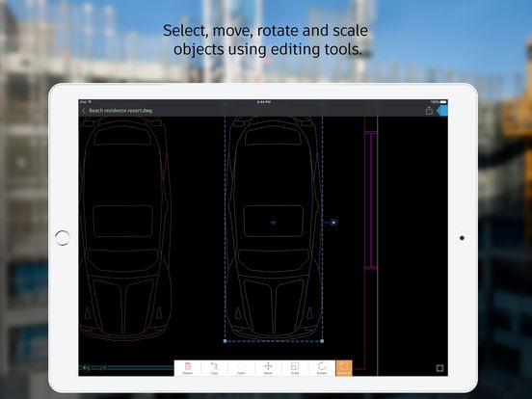Expand the blue side panel tab
Image resolution: width=532 pixels, height=399 pixels.
coord(442,111)
